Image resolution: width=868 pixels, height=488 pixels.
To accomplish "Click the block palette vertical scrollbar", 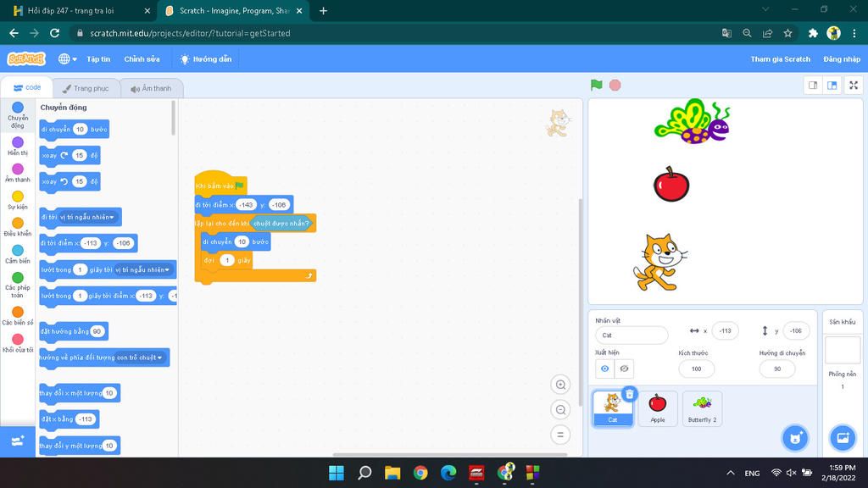I will 173,118.
